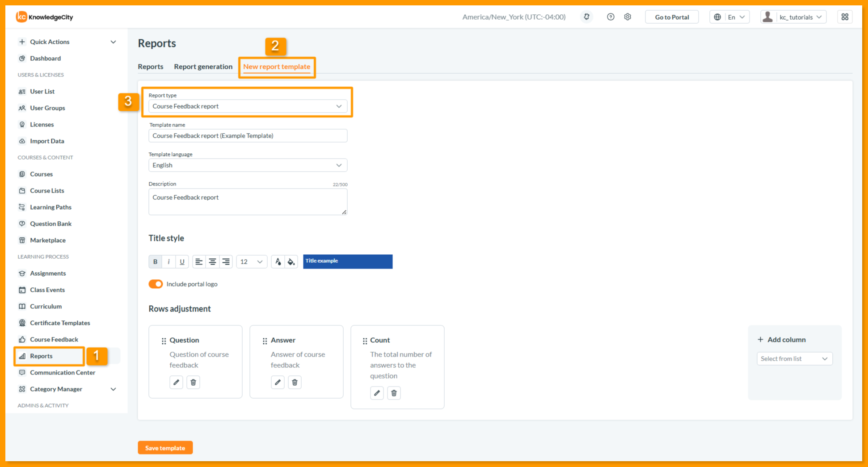Click the text color icon in Title style
This screenshot has width=868, height=467.
(x=278, y=261)
